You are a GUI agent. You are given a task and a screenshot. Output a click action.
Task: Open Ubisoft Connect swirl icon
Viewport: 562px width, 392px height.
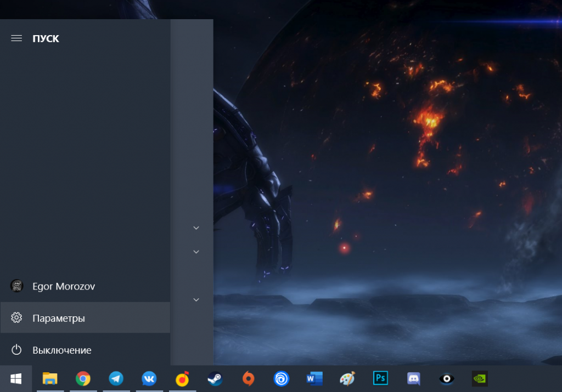(x=281, y=378)
